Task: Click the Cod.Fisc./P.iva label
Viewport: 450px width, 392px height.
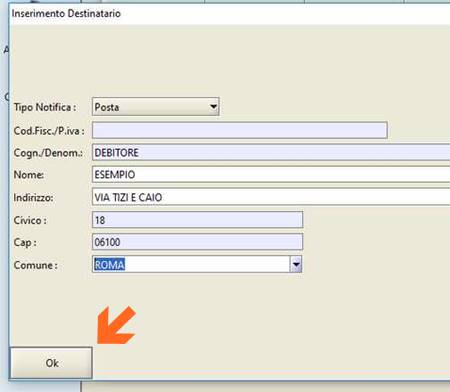Action: coord(49,131)
